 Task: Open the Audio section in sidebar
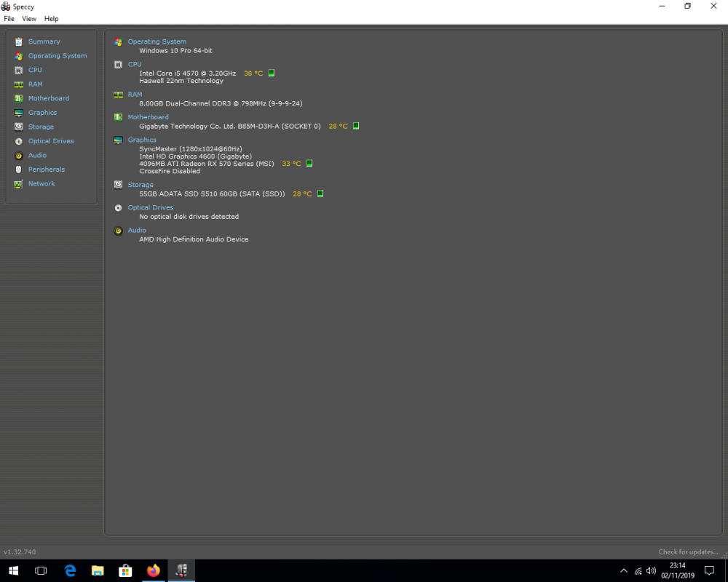click(37, 155)
